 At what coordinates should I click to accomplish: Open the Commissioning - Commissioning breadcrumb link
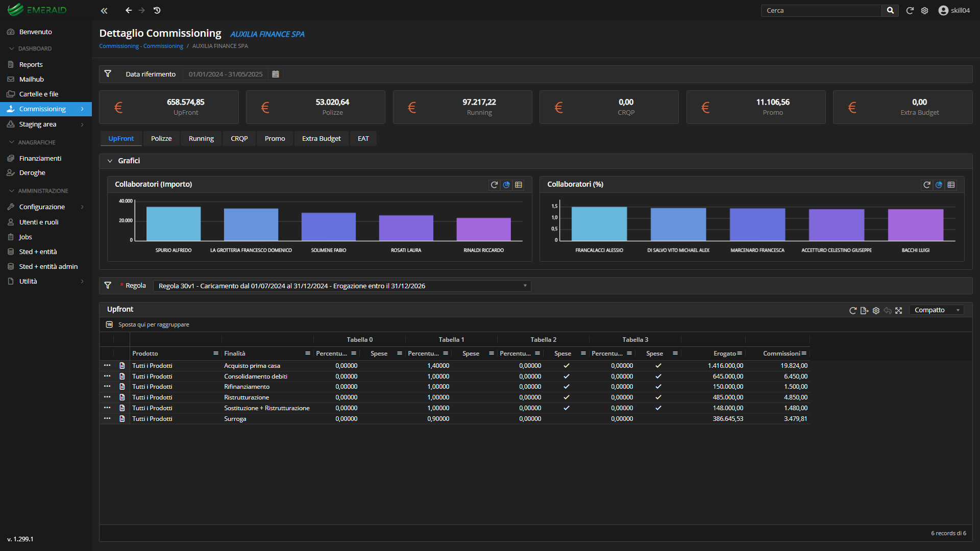[141, 46]
